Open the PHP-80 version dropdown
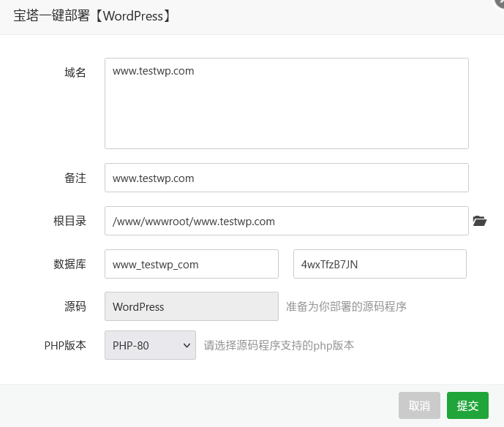 (x=150, y=345)
